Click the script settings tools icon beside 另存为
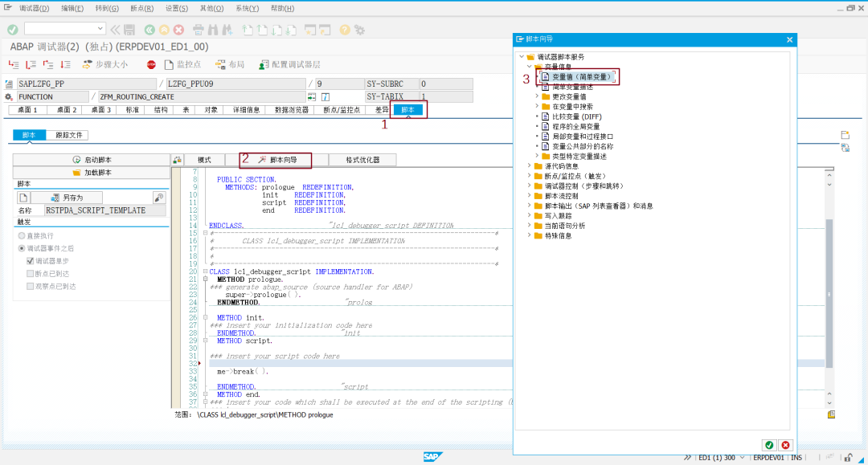868x465 pixels. (x=159, y=198)
